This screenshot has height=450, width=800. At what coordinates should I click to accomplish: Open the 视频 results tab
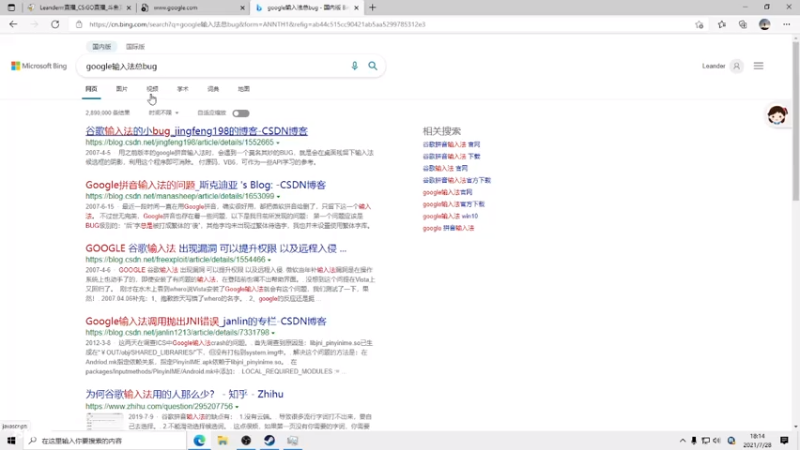152,89
